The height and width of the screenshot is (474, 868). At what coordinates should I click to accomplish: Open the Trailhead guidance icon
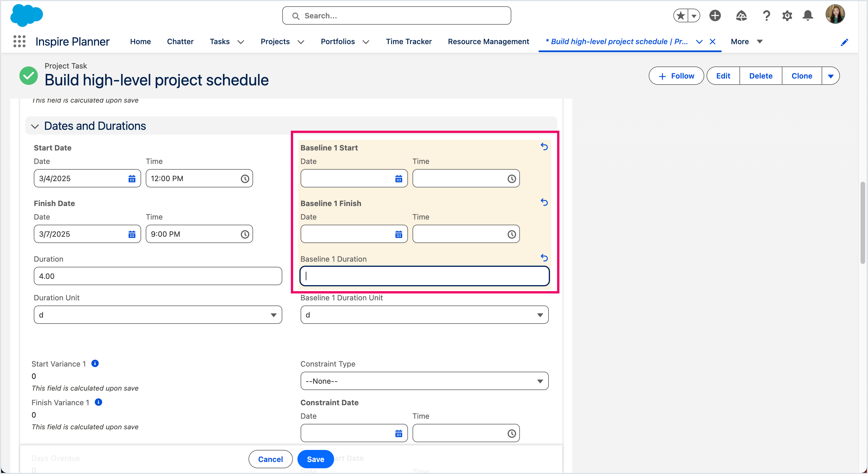tap(741, 15)
